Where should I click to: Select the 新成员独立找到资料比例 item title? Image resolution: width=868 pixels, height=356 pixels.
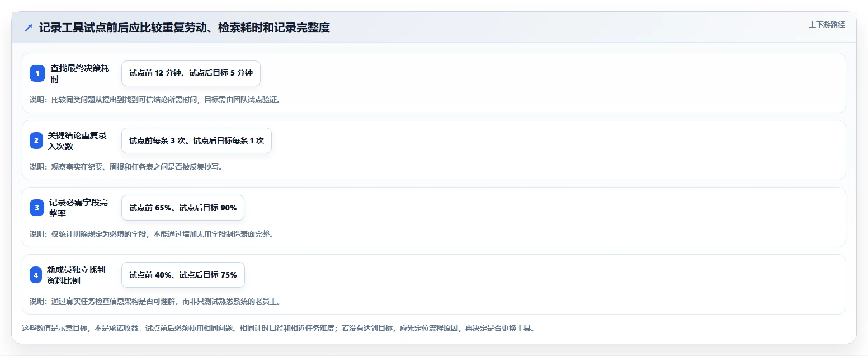pos(76,275)
